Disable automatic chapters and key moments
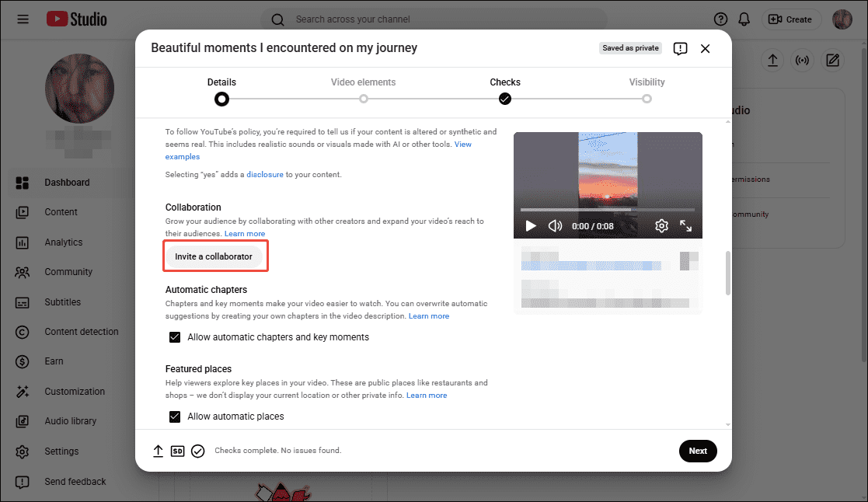The image size is (868, 502). click(175, 336)
